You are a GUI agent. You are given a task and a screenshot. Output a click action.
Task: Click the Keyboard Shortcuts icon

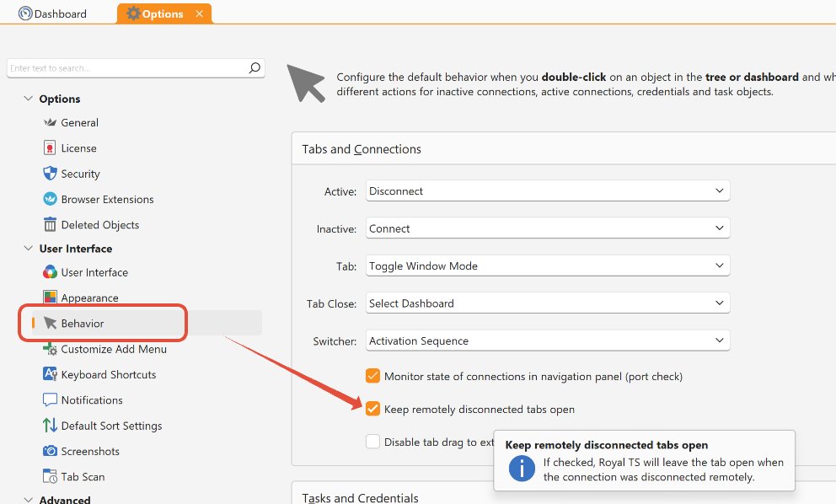pyautogui.click(x=50, y=374)
